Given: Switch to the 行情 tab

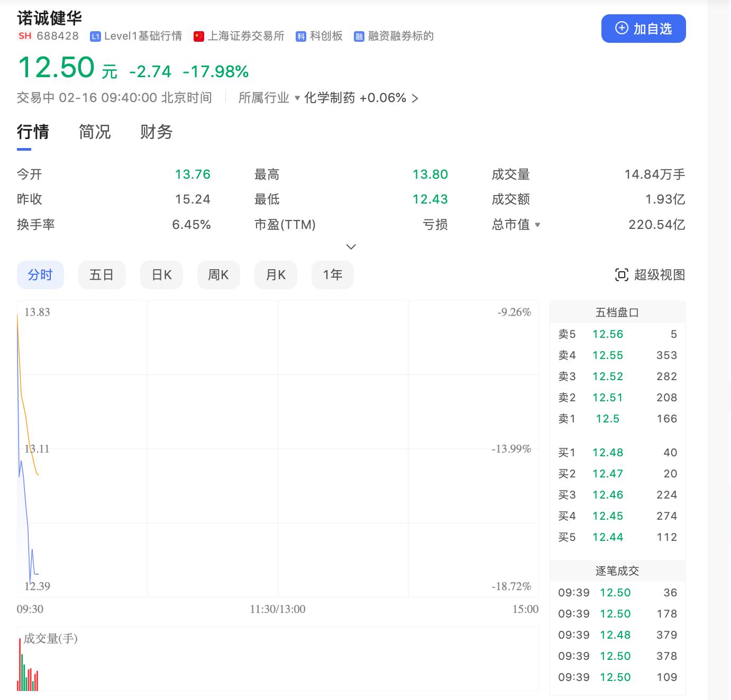Looking at the screenshot, I should point(33,132).
